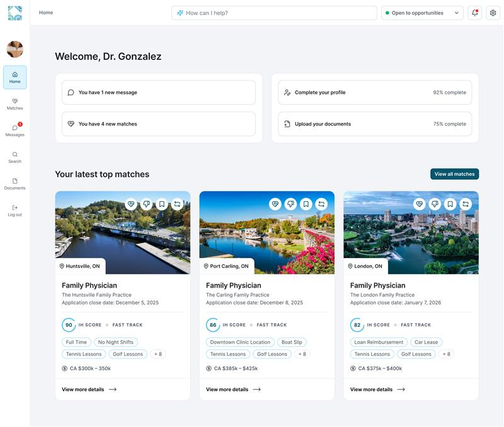Like the Huntsville match with heart icon
Image resolution: width=504 pixels, height=427 pixels.
click(x=131, y=204)
